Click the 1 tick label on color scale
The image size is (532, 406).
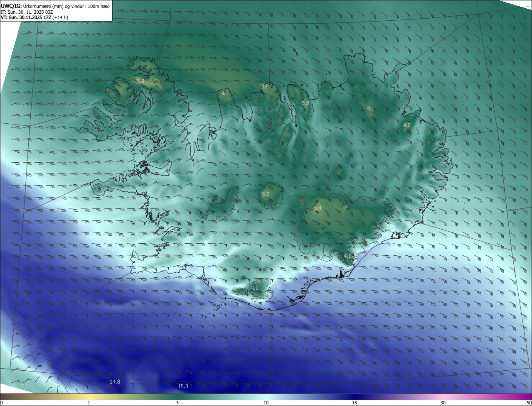(x=89, y=403)
